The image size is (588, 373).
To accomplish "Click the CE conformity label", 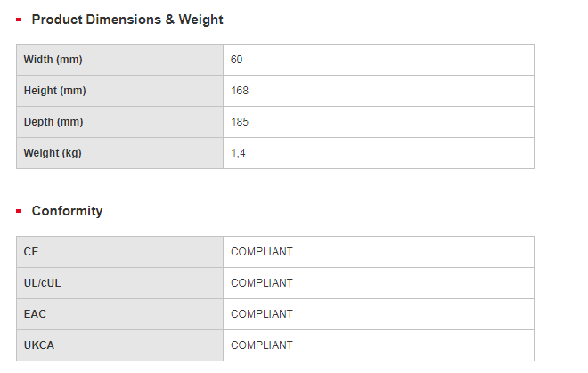I will click(31, 252).
